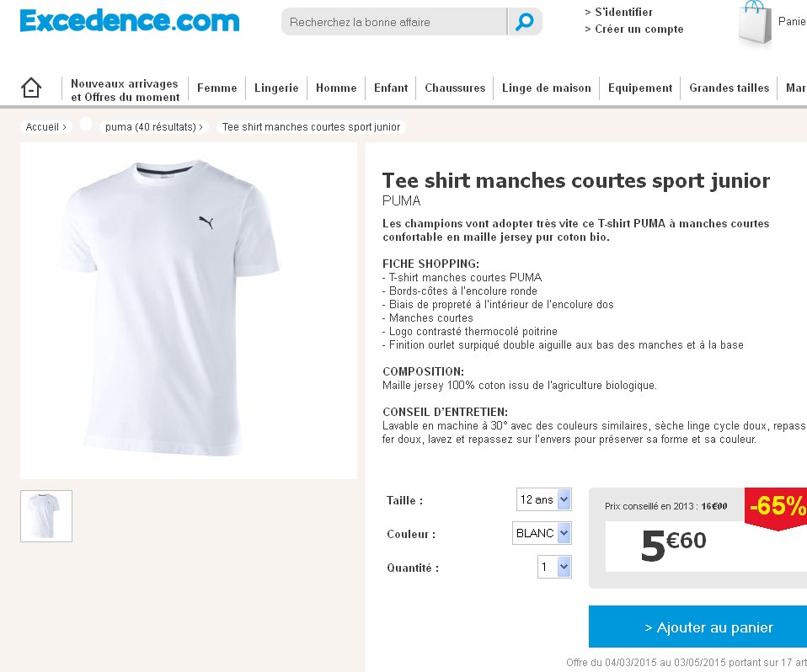807x672 pixels.
Task: Click the magnifying glass search icon
Action: pyautogui.click(x=525, y=22)
